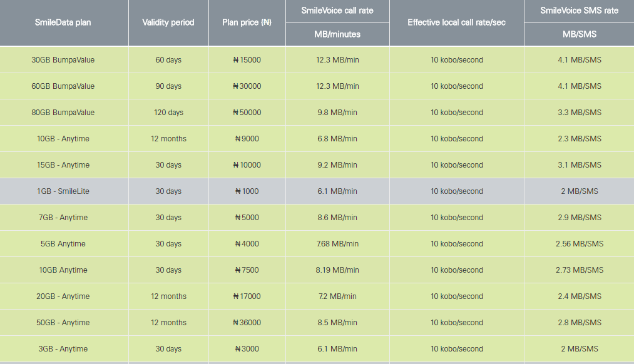This screenshot has height=364, width=634.
Task: Select the SmileVoice SMS rate header
Action: pos(579,11)
